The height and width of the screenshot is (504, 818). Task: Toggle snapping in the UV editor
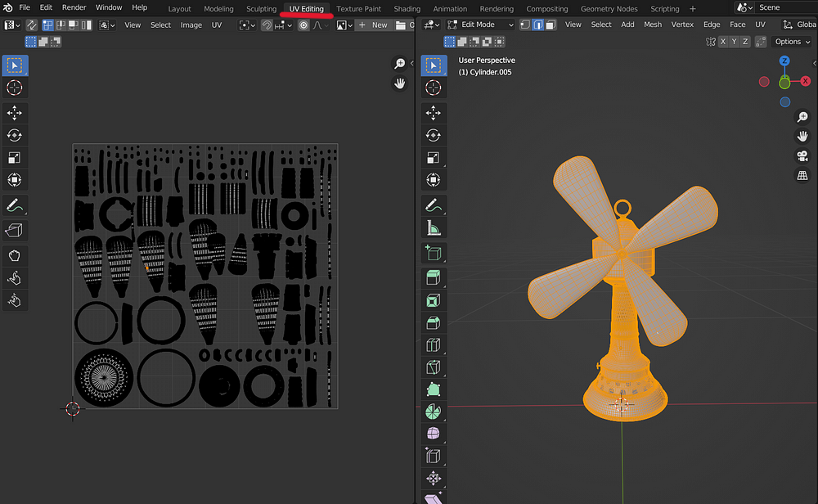pyautogui.click(x=266, y=25)
